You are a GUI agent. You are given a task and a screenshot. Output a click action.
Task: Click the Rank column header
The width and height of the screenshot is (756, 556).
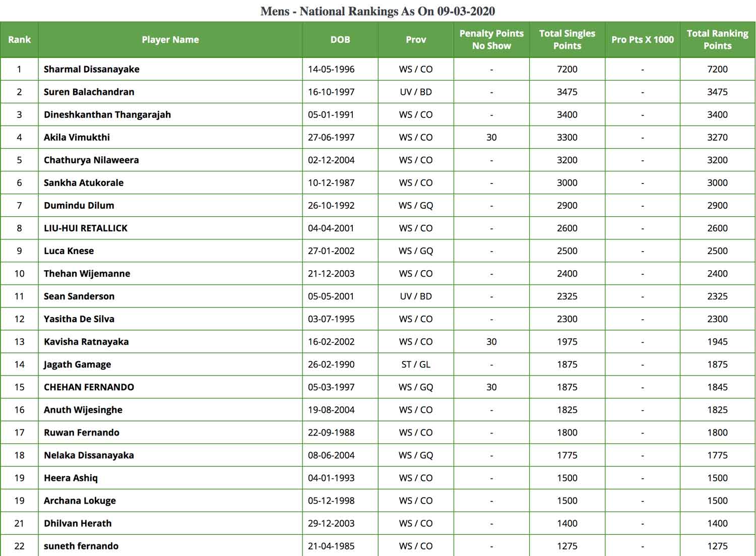click(19, 39)
